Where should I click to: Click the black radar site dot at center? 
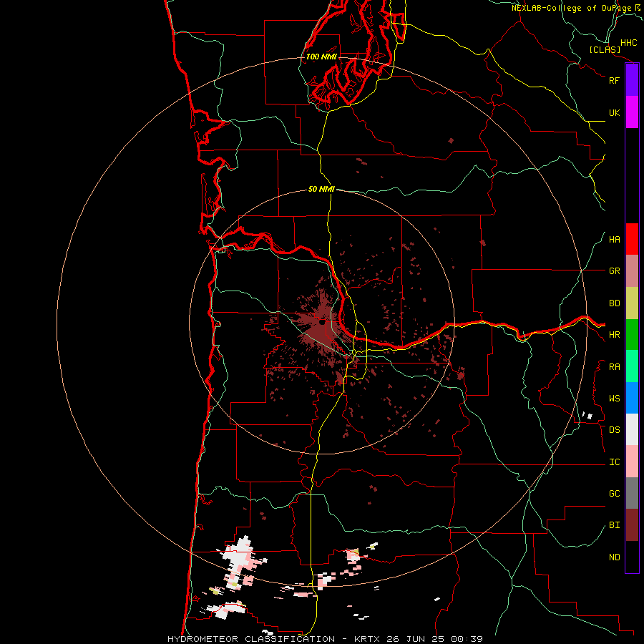tap(322, 323)
